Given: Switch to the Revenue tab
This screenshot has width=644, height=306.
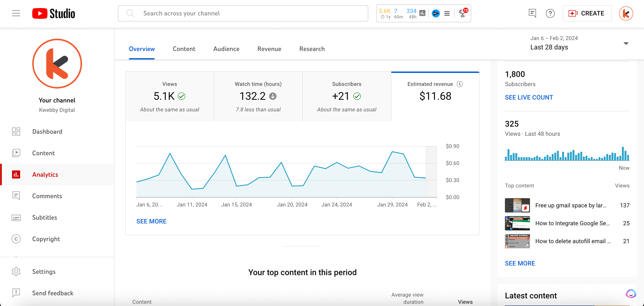Looking at the screenshot, I should tap(269, 49).
